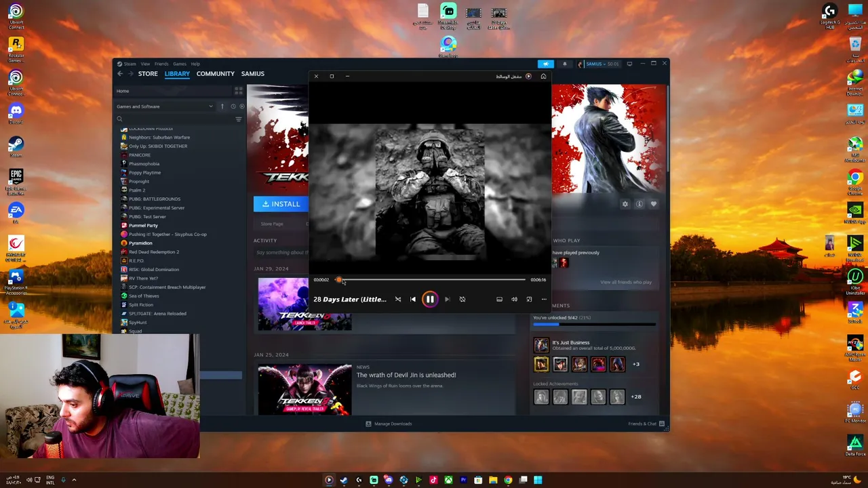Skip to the next track
Screen dimensions: 868x488
click(447, 299)
